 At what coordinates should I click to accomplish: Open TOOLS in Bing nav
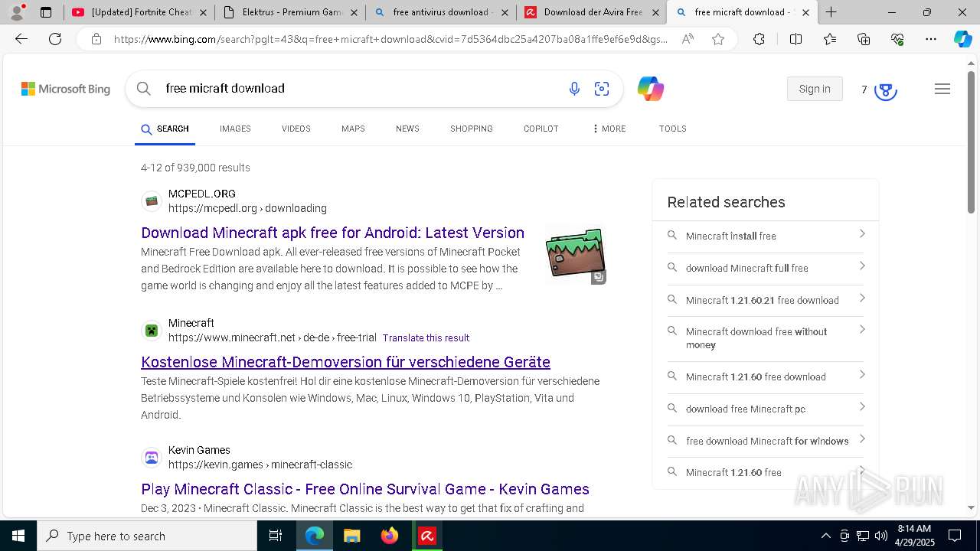click(x=673, y=129)
